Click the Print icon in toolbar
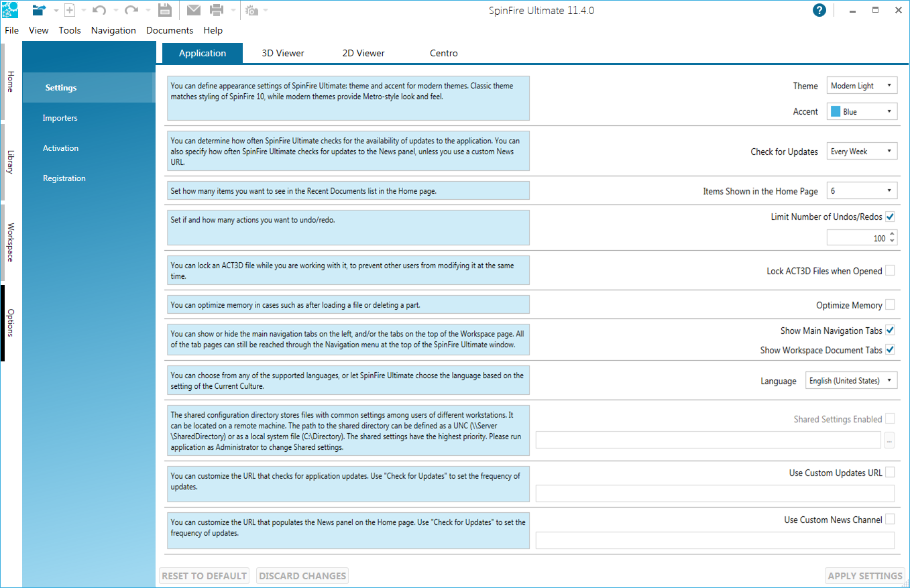The height and width of the screenshot is (588, 910). pyautogui.click(x=217, y=10)
